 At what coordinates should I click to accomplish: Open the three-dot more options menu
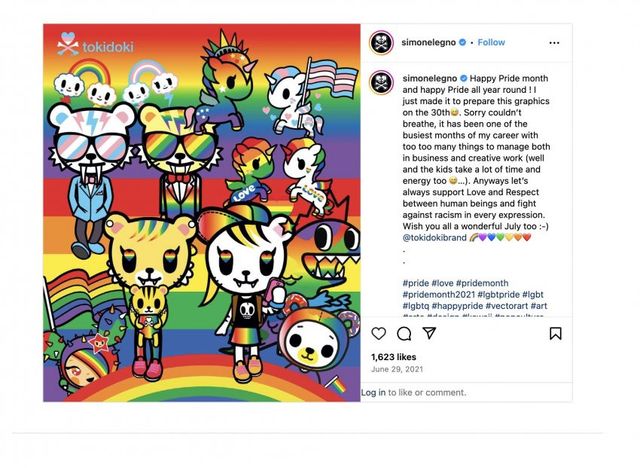pos(554,43)
